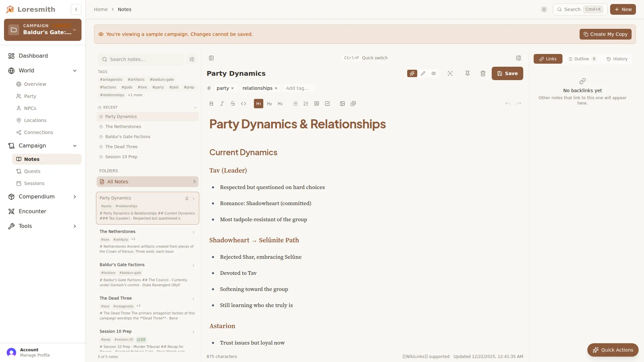Image resolution: width=644 pixels, height=362 pixels.
Task: Select the blockquote formatting icon
Action: tap(316, 104)
